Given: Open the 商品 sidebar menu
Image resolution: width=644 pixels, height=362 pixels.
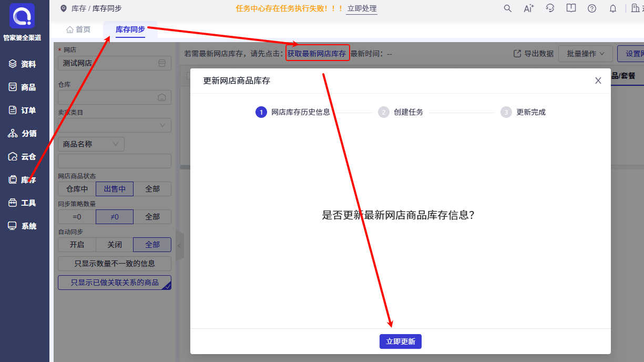Looking at the screenshot, I should pyautogui.click(x=22, y=87).
